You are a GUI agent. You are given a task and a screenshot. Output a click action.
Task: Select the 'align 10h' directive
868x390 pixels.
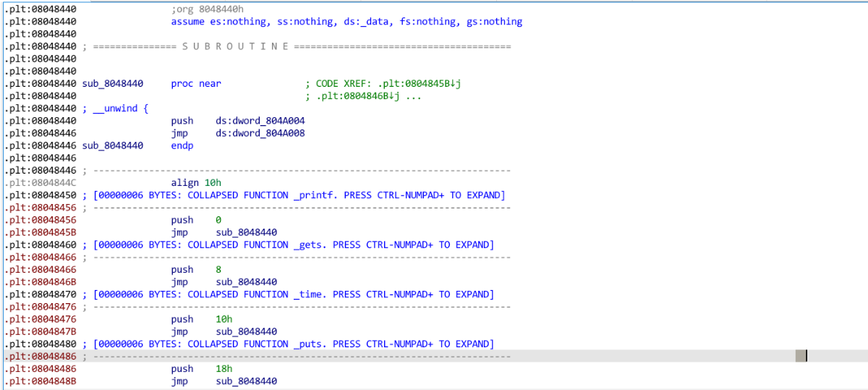click(x=197, y=183)
